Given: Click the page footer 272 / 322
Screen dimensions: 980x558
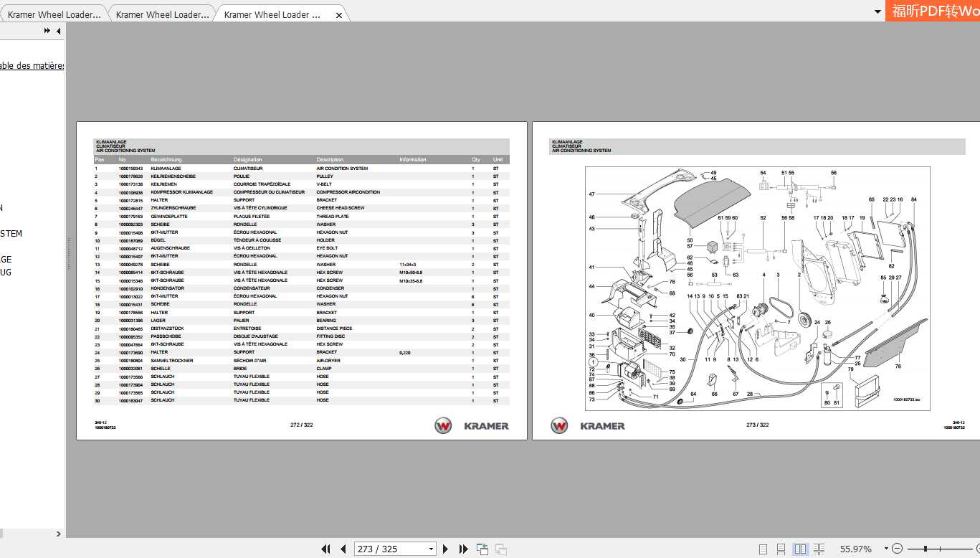Looking at the screenshot, I should click(302, 425).
